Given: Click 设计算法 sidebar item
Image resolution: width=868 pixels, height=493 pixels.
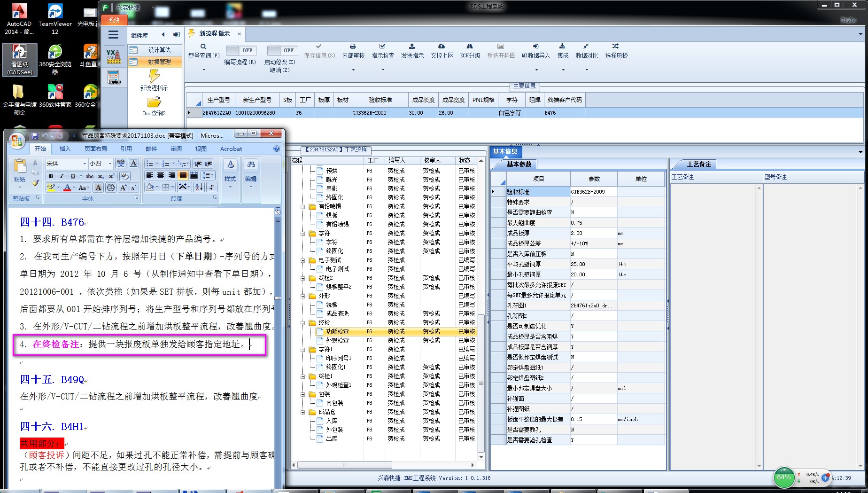Looking at the screenshot, I should pos(155,50).
